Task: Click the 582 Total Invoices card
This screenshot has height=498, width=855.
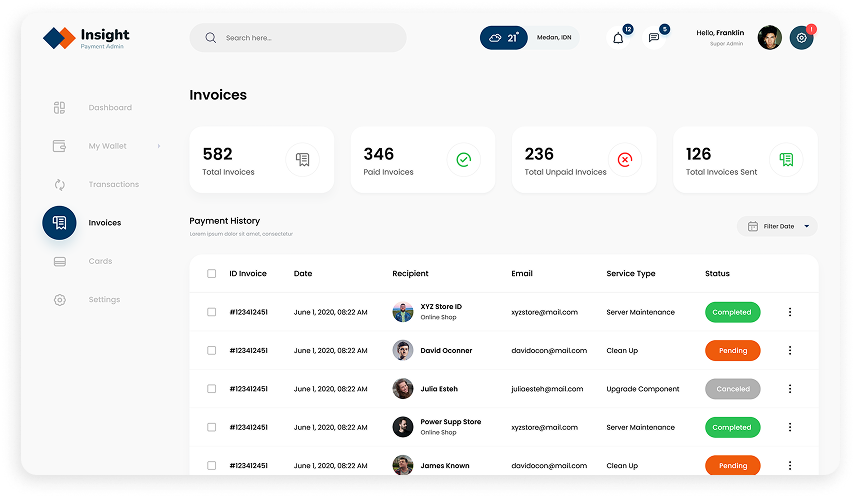Action: coord(262,160)
